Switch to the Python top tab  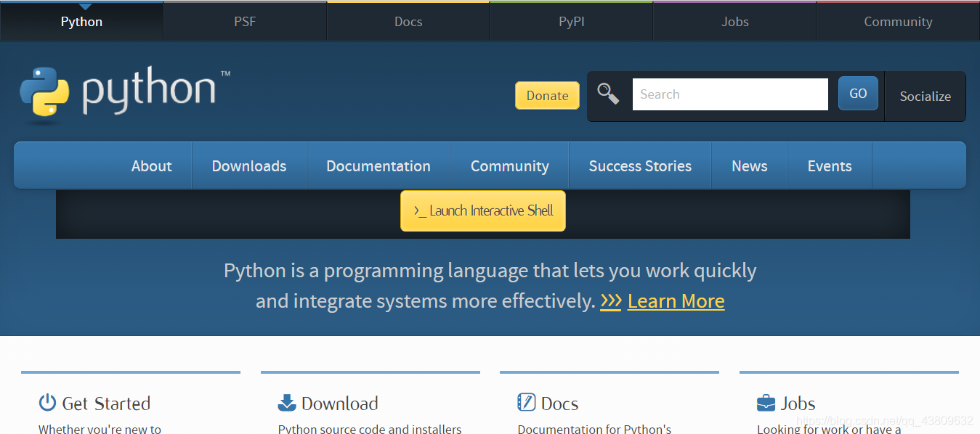[x=81, y=22]
